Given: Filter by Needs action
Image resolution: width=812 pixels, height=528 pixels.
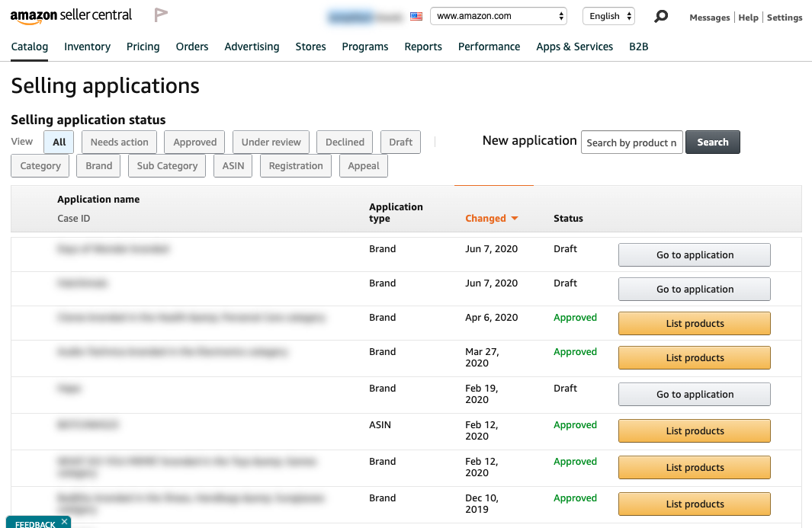Looking at the screenshot, I should pyautogui.click(x=119, y=142).
